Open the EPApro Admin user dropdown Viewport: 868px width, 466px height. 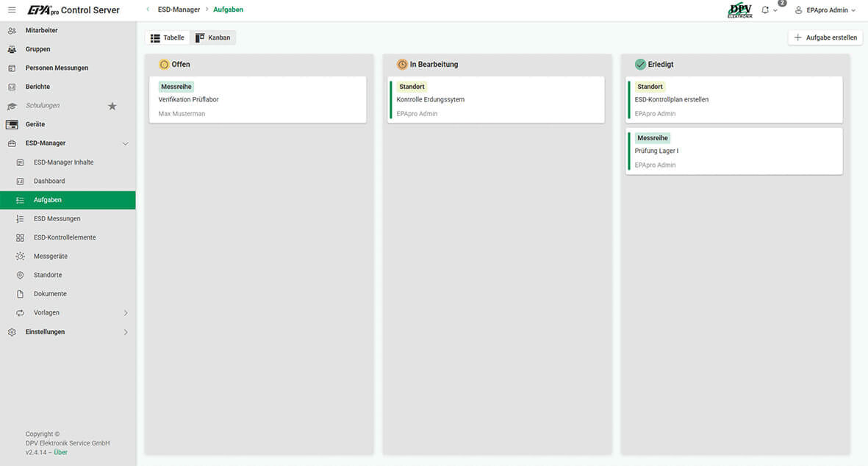coord(827,10)
